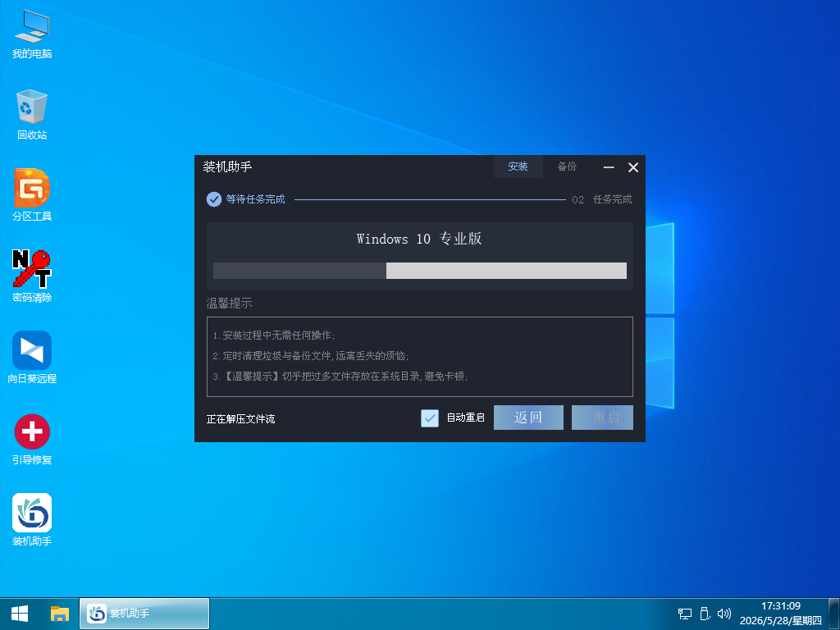This screenshot has height=630, width=840.
Task: Click the 装机助手 desktop shortcut icon
Action: tap(32, 520)
